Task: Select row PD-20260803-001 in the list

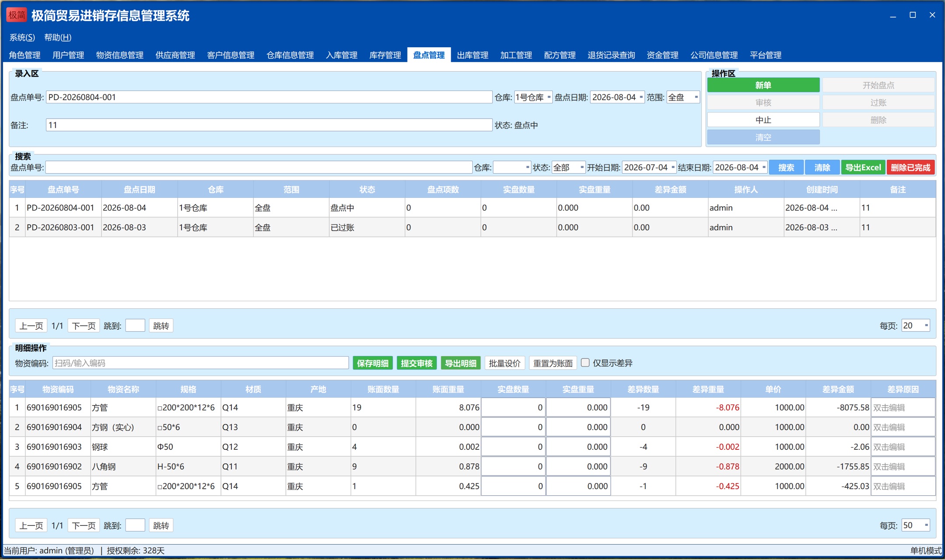Action: [x=472, y=227]
